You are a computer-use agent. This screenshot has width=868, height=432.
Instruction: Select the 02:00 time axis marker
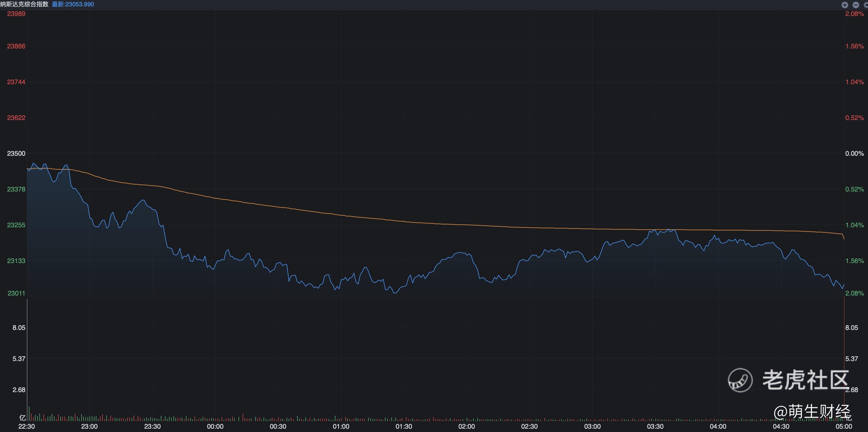click(x=466, y=426)
